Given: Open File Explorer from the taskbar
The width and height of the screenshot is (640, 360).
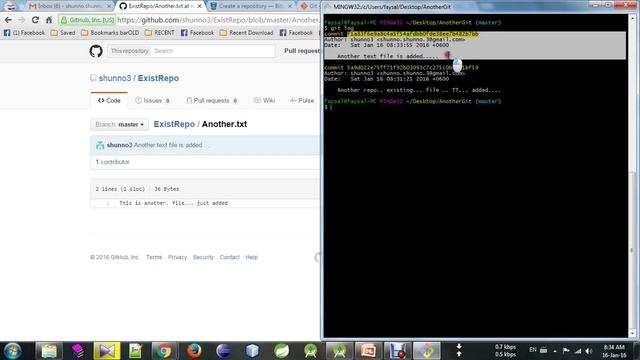Looking at the screenshot, I should click(49, 351).
